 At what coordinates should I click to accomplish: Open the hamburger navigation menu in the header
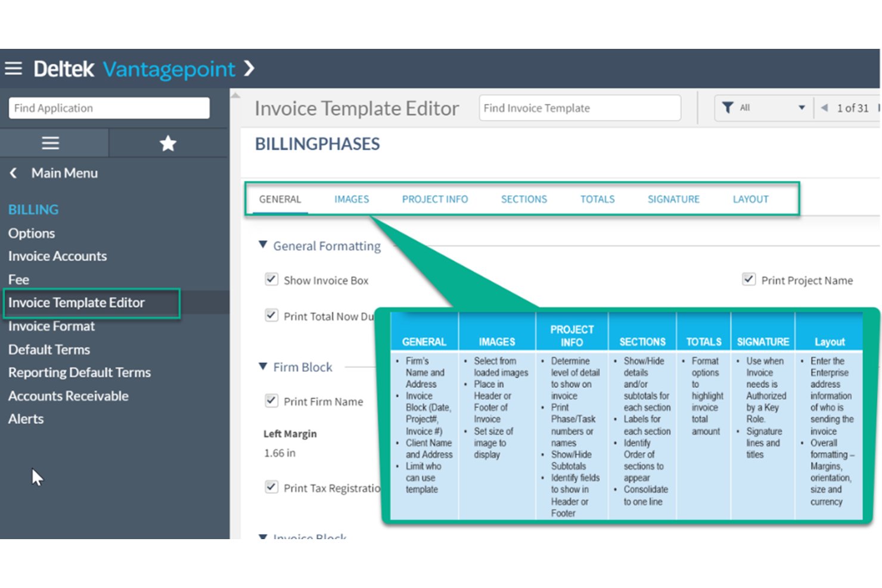pos(13,69)
